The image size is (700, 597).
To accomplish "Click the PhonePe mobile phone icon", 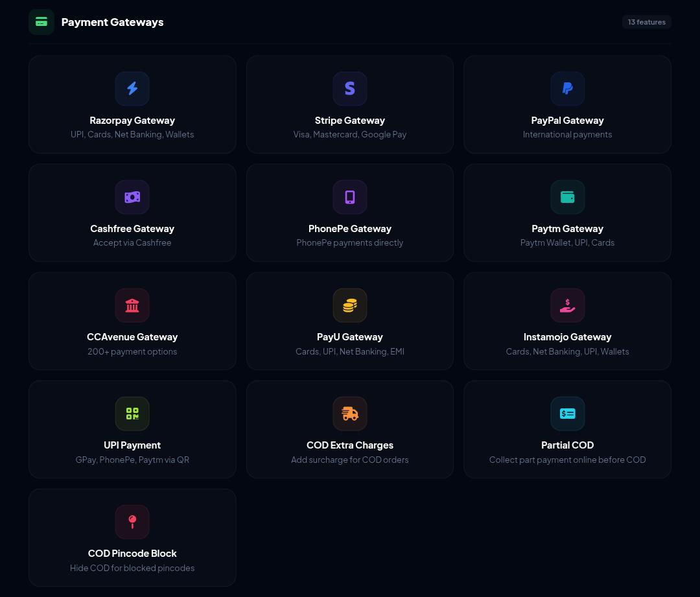I will (349, 197).
